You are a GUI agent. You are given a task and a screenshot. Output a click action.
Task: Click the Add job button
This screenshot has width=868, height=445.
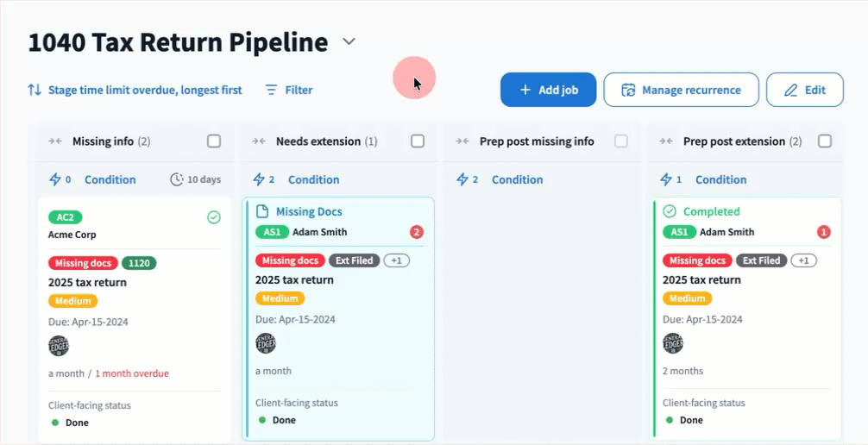coord(548,90)
